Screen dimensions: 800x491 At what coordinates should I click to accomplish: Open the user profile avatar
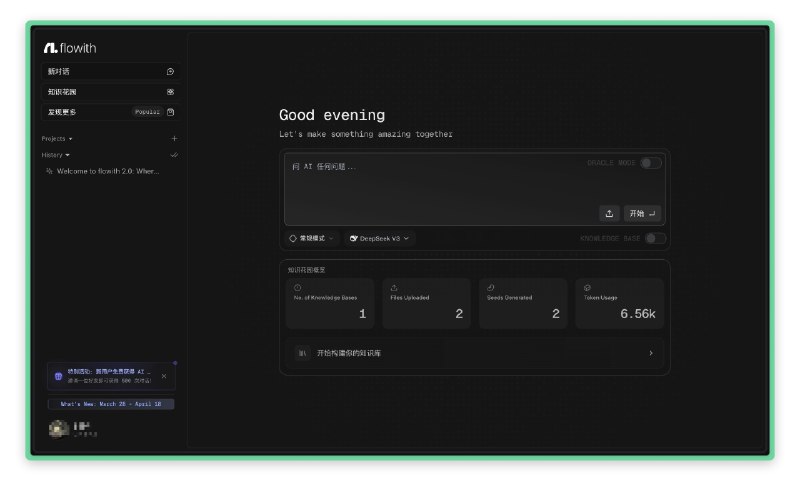[x=59, y=429]
